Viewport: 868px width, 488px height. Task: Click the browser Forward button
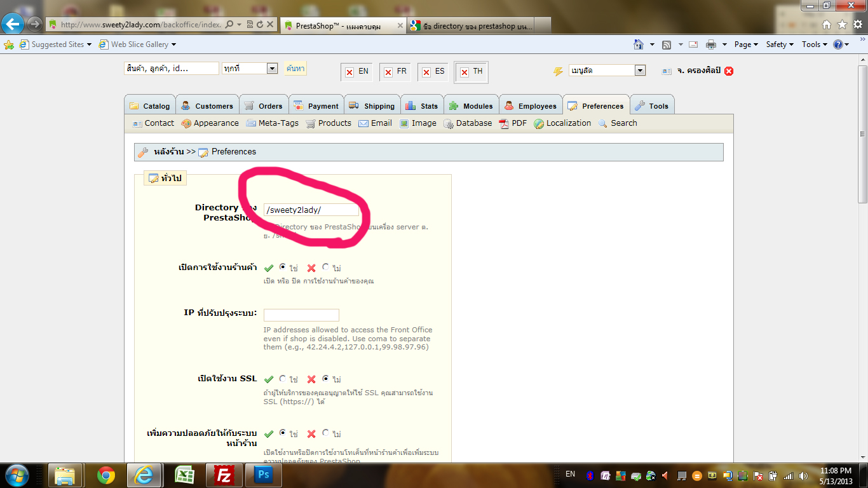click(x=35, y=24)
